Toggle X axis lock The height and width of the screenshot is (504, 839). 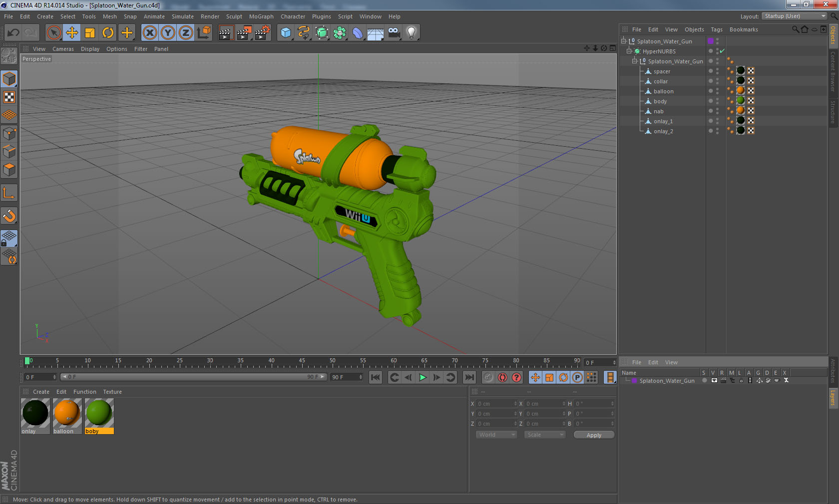(x=150, y=33)
